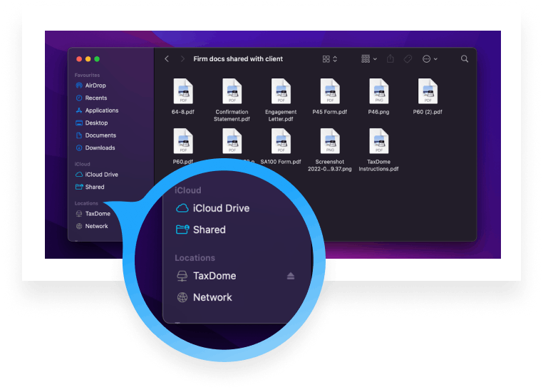Open the ellipsis More actions menu
Viewport: 543px width, 392px height.
(x=430, y=59)
